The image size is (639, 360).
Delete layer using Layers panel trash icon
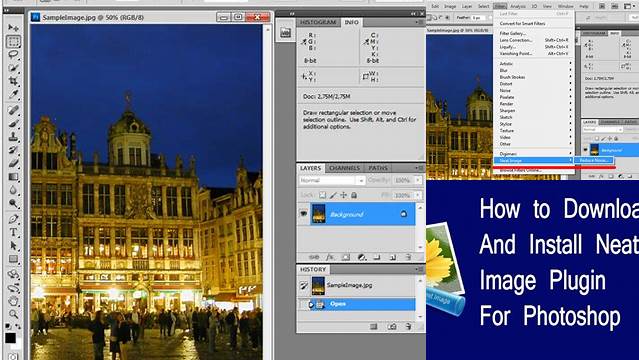coord(408,257)
